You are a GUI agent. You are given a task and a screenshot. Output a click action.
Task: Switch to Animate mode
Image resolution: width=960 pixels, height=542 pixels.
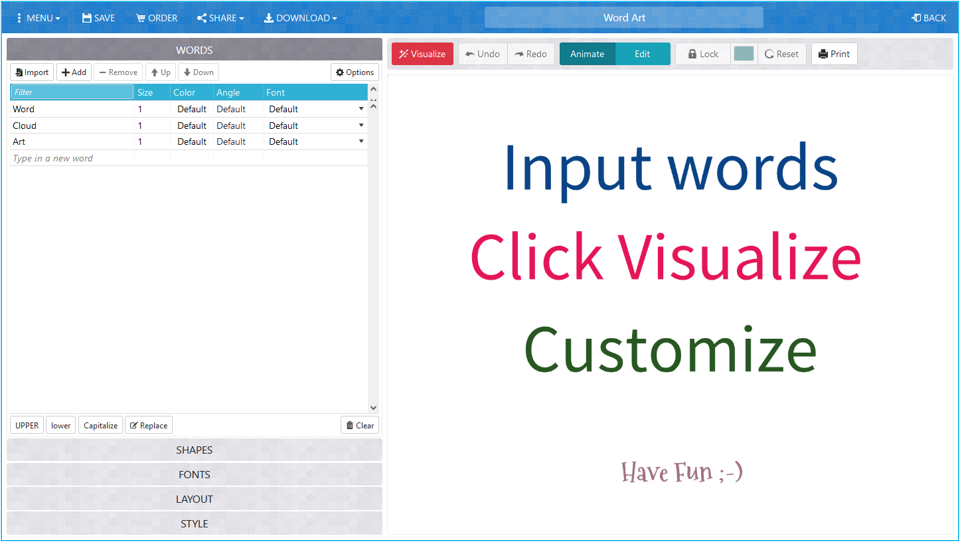[x=587, y=54]
